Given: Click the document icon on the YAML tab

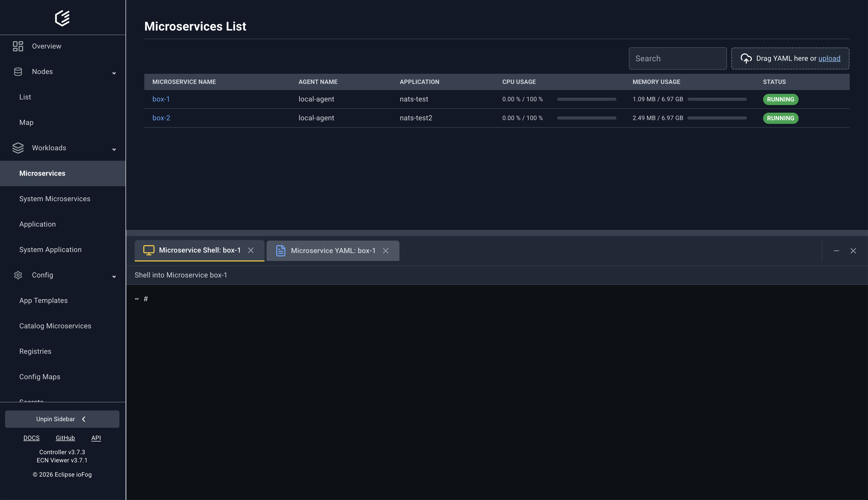Looking at the screenshot, I should pyautogui.click(x=281, y=251).
